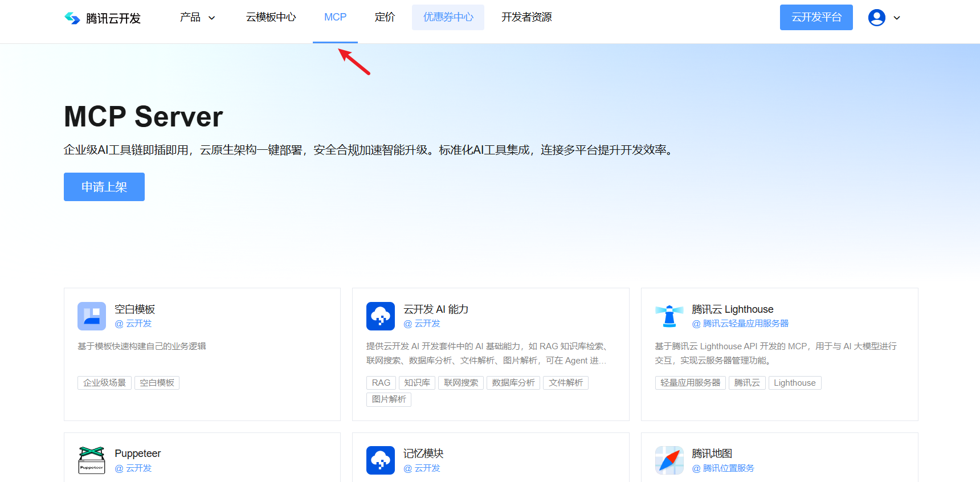Click the Lighthouse API description text

tap(776, 353)
